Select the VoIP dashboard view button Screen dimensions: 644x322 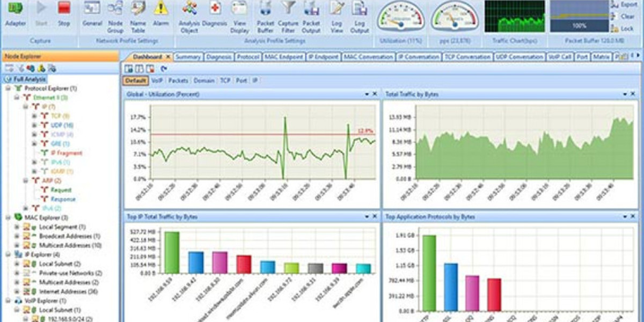[x=157, y=80]
